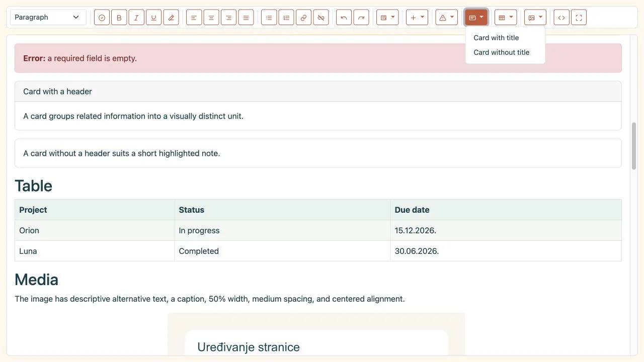Screen dimensions: 644x362
Task: Click the eraser clear-formatting icon
Action: tap(171, 18)
